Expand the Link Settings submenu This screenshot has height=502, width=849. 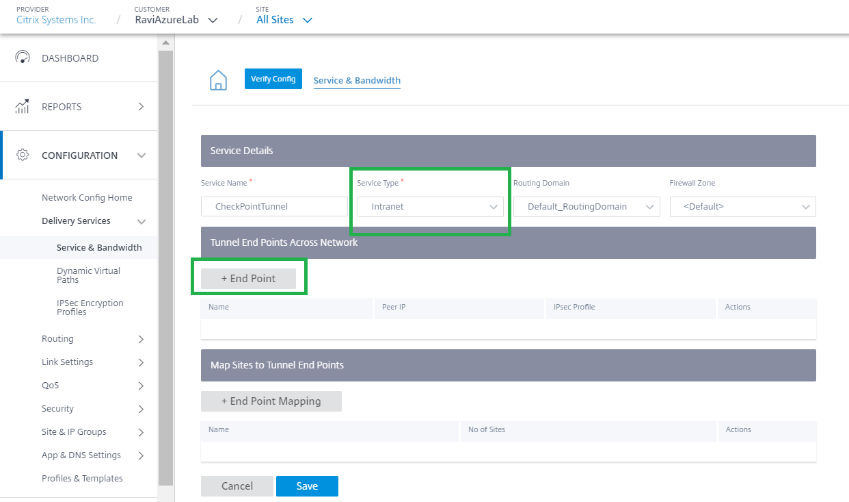[141, 362]
